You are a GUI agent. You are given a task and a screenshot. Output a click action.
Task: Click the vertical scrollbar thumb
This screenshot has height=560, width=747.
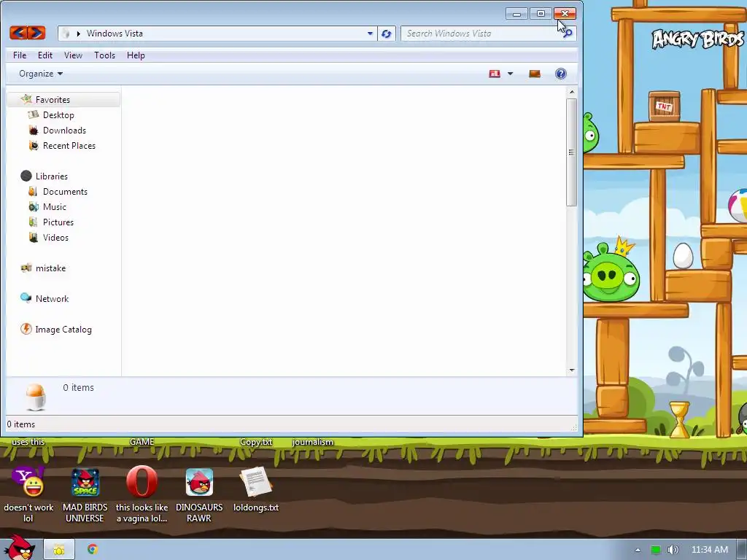click(x=572, y=152)
